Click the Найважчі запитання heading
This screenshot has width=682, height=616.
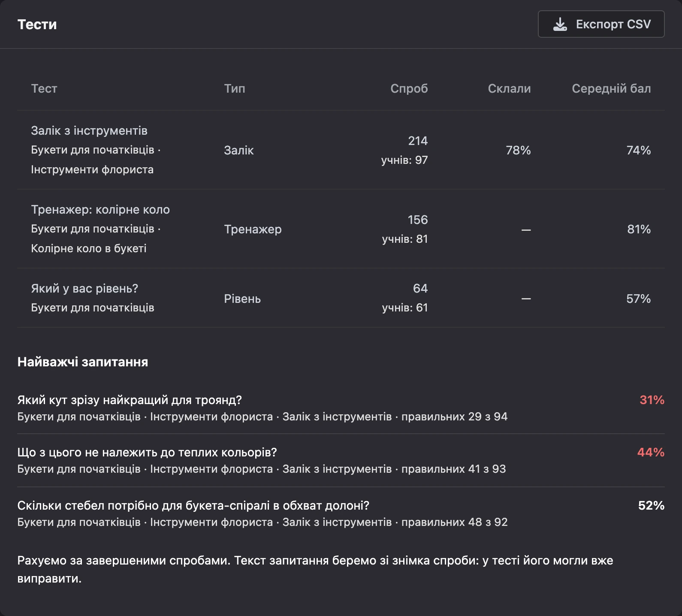point(83,362)
